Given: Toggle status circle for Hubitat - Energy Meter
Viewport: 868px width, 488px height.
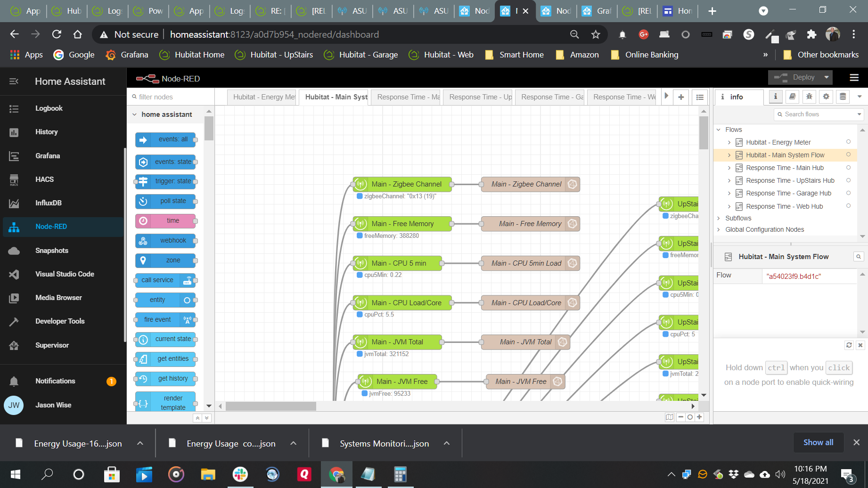Looking at the screenshot, I should click(x=848, y=142).
